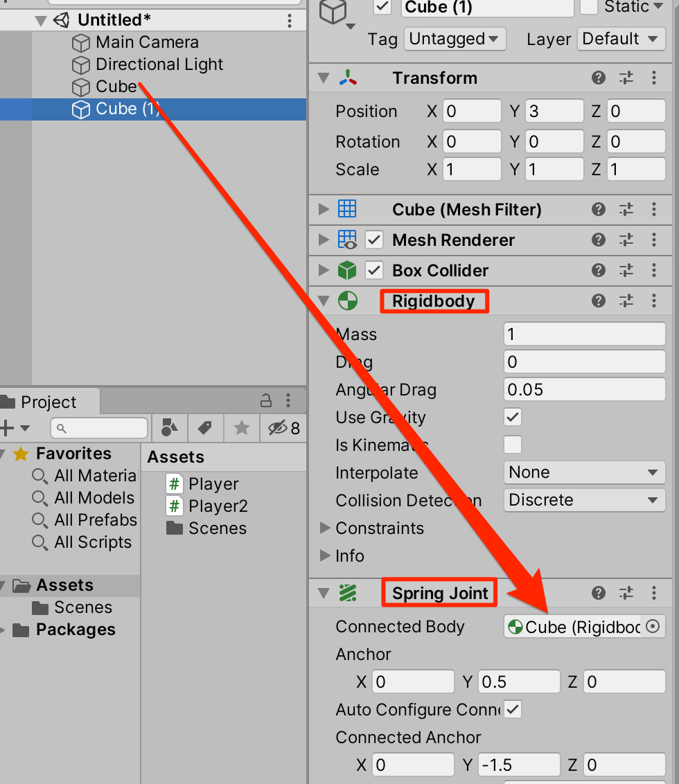Open the hierarchy options menu beside Untitled
Viewport: 679px width, 784px height.
[x=289, y=20]
